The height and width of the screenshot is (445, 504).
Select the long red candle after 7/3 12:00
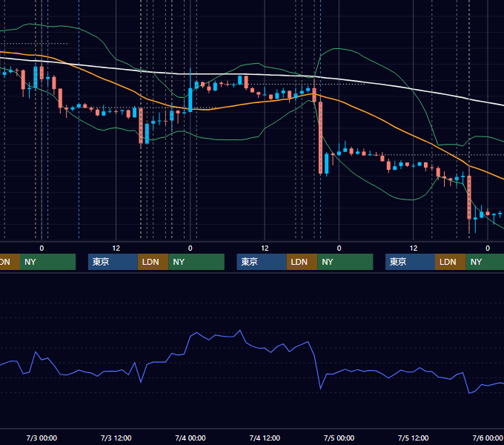(x=141, y=126)
